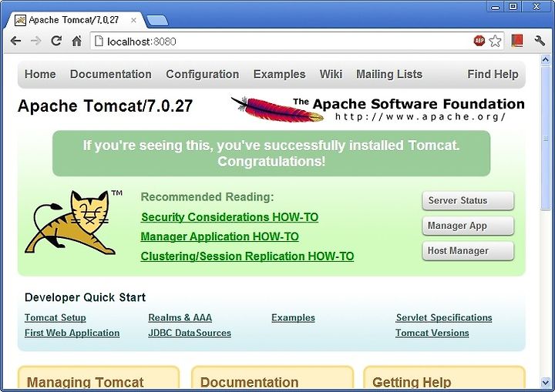The image size is (555, 392).
Task: Bookmark page with the star icon
Action: pos(495,41)
